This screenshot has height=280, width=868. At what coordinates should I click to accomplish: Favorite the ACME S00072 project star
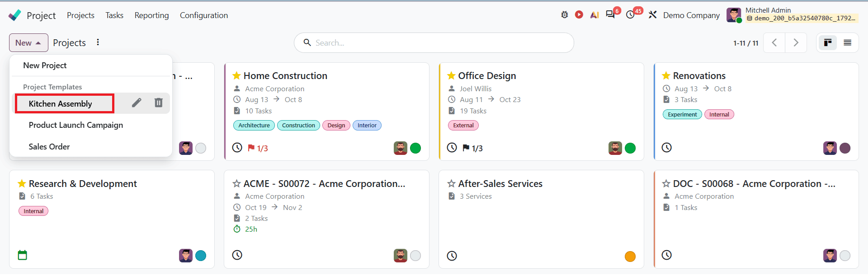(x=236, y=183)
